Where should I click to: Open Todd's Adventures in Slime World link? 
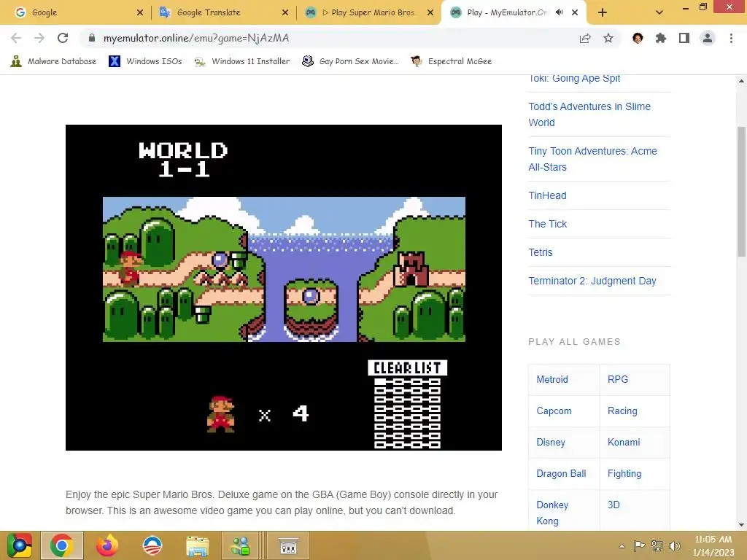click(589, 114)
